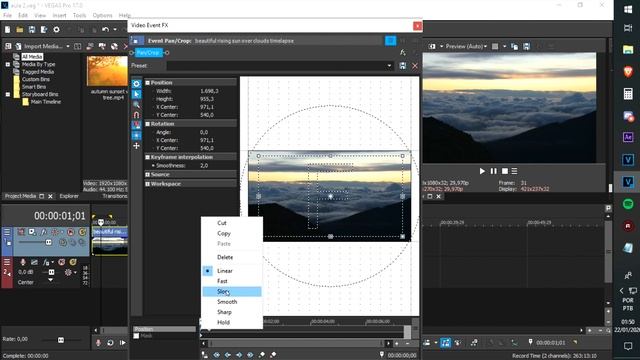This screenshot has width=640, height=360.
Task: Expand the Source property group
Action: pyautogui.click(x=148, y=174)
